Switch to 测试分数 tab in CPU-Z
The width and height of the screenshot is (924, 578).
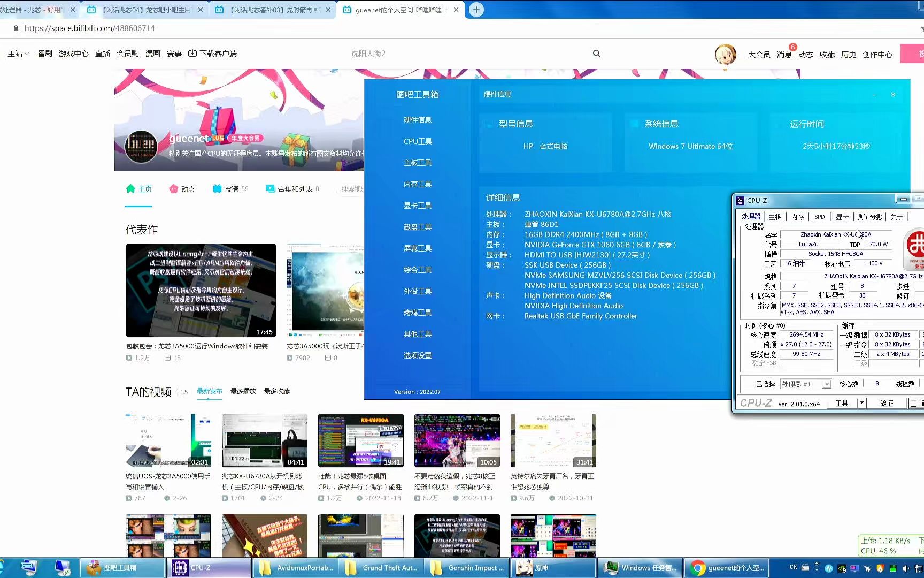tap(869, 217)
